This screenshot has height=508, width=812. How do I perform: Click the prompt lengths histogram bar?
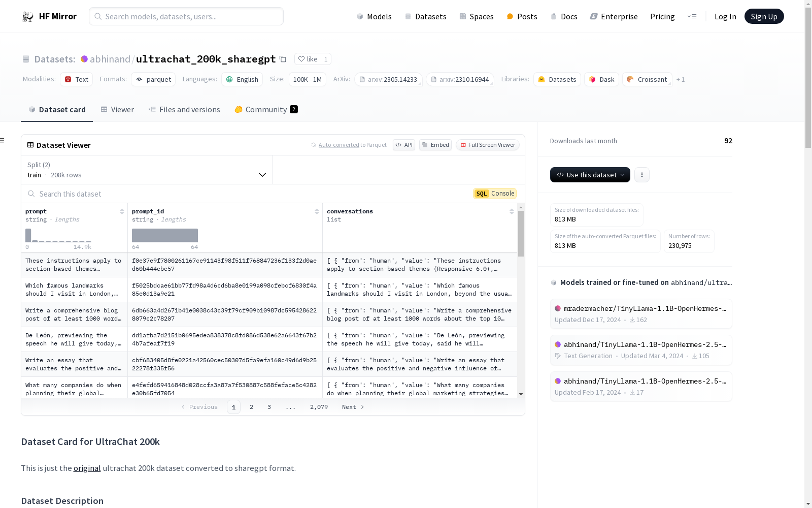[28, 235]
